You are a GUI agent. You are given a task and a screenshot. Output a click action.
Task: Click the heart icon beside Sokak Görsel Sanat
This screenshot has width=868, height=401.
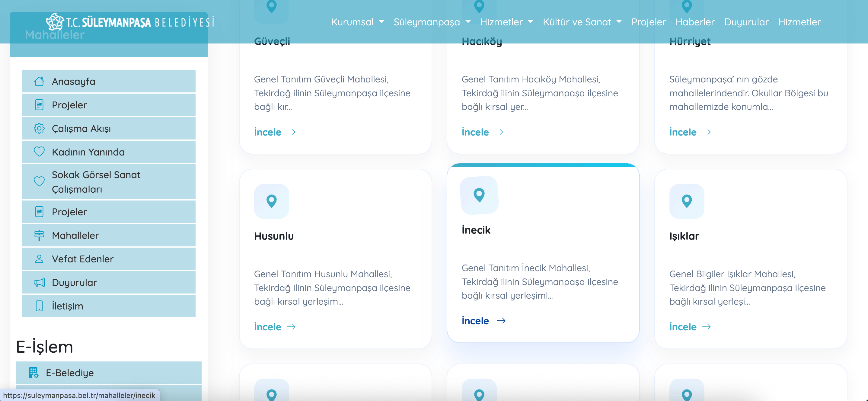click(39, 181)
